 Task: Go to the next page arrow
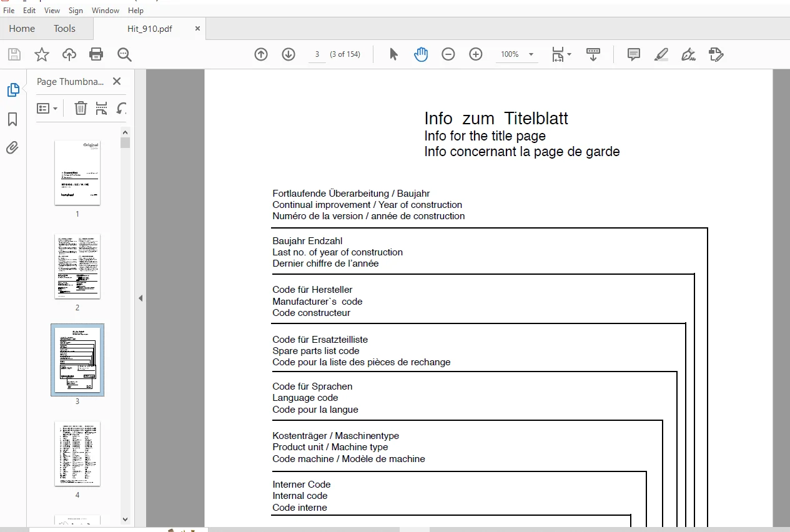[289, 54]
